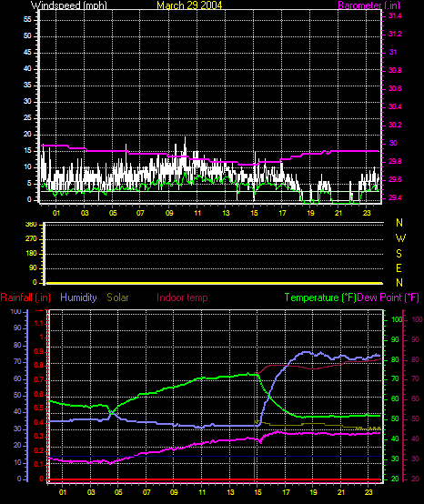Select the Dew Point (°F) legend label
The height and width of the screenshot is (504, 424).
pyautogui.click(x=389, y=297)
